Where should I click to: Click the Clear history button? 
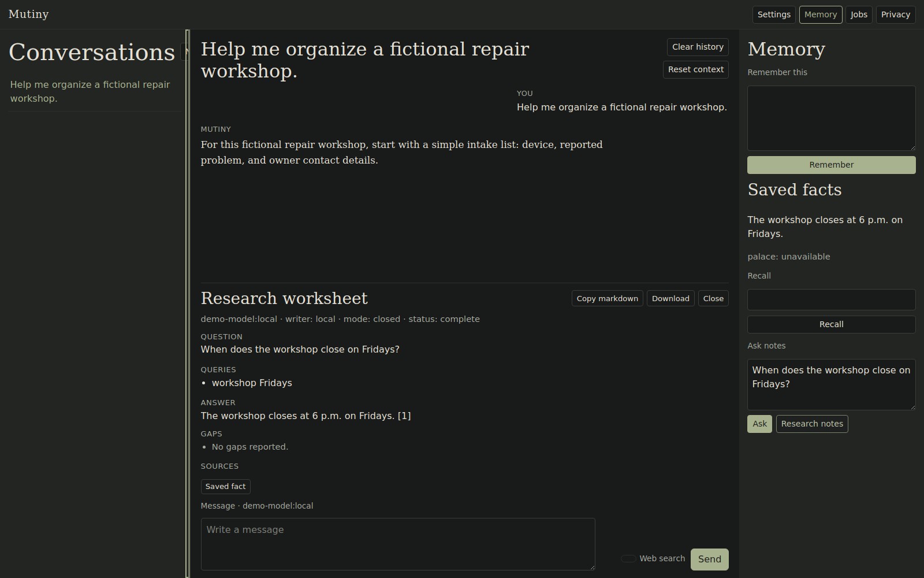pos(698,47)
